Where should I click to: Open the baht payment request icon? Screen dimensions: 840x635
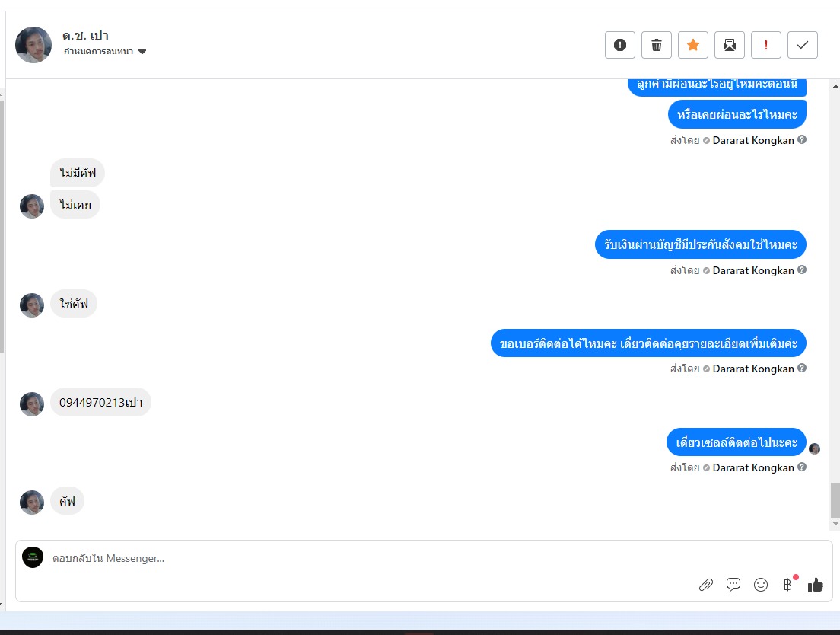[787, 585]
